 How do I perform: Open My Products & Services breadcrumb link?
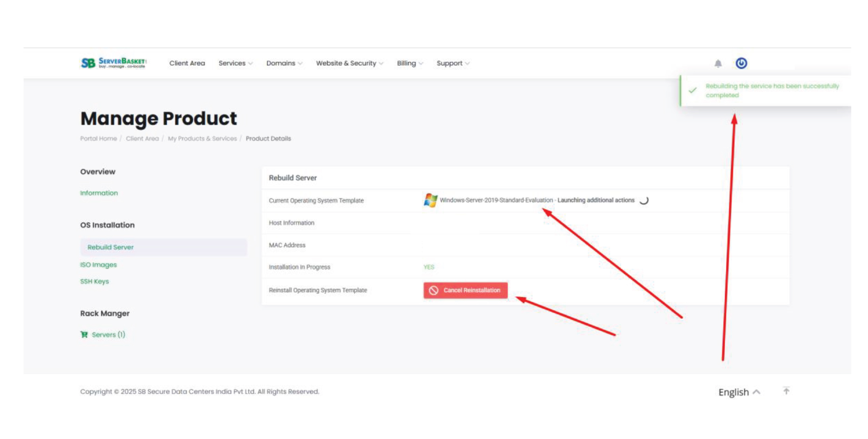[202, 138]
